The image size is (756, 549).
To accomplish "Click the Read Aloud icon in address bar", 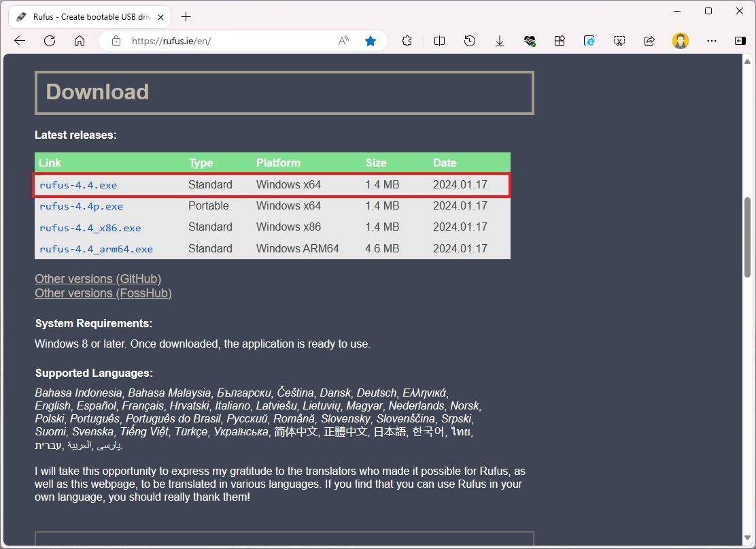I will click(x=343, y=41).
